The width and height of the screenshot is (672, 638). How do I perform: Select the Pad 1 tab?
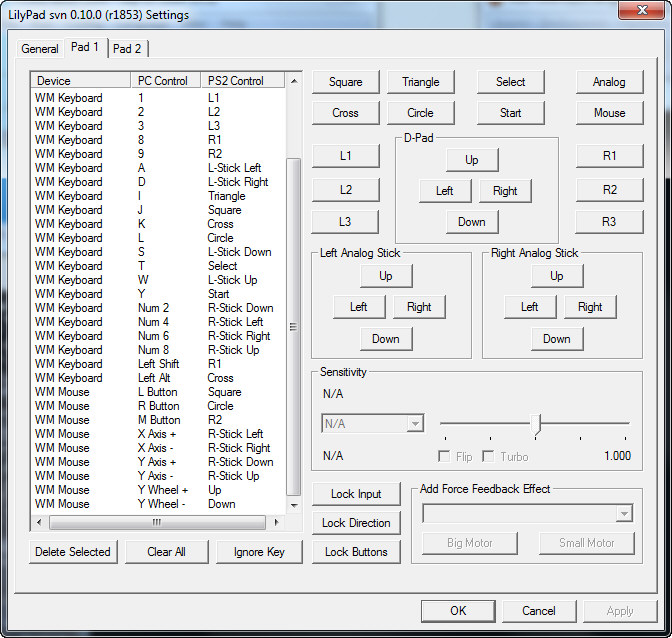pyautogui.click(x=85, y=47)
